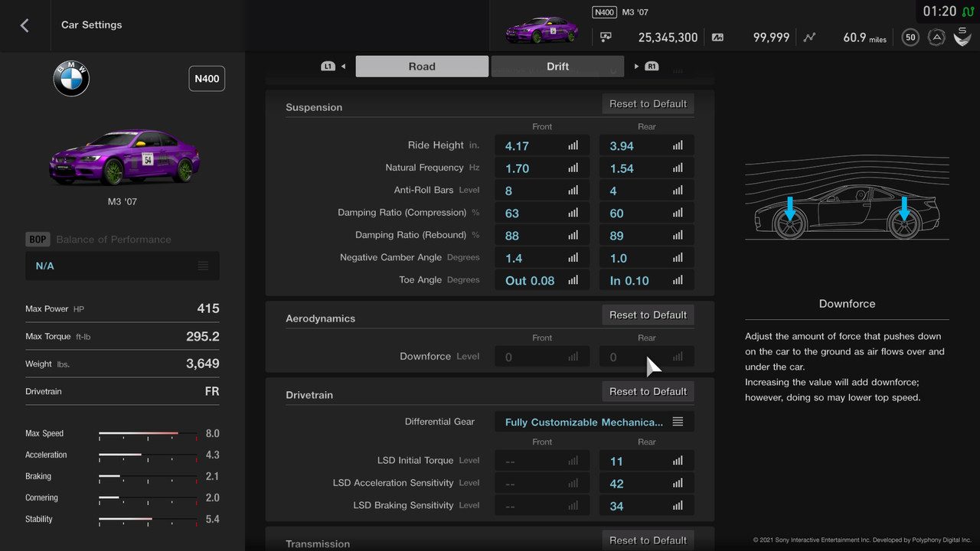The width and height of the screenshot is (980, 551).
Task: Click the purple M3 thumbnail in top bar
Action: click(x=541, y=30)
